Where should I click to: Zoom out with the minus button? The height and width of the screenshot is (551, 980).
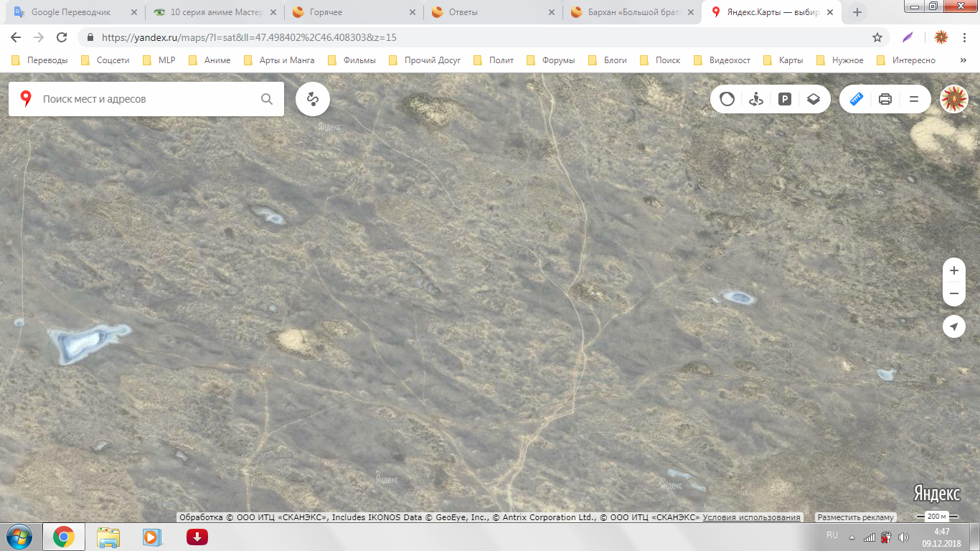point(953,293)
